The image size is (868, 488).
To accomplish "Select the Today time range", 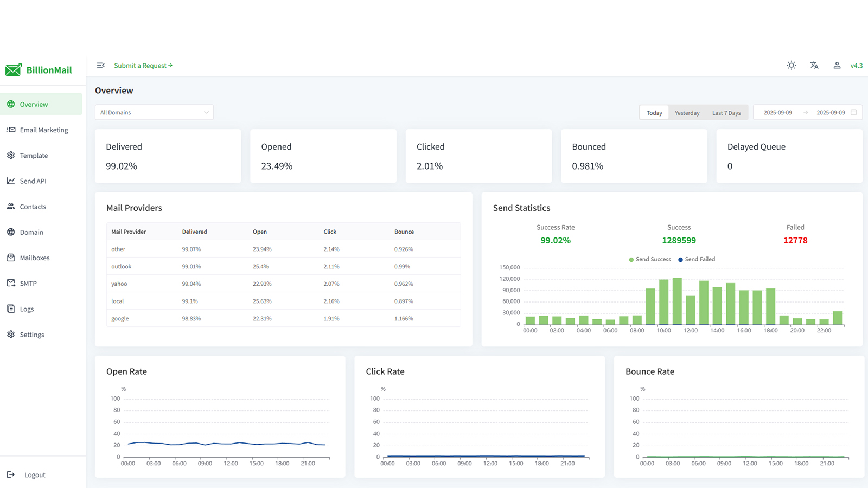I will 654,113.
